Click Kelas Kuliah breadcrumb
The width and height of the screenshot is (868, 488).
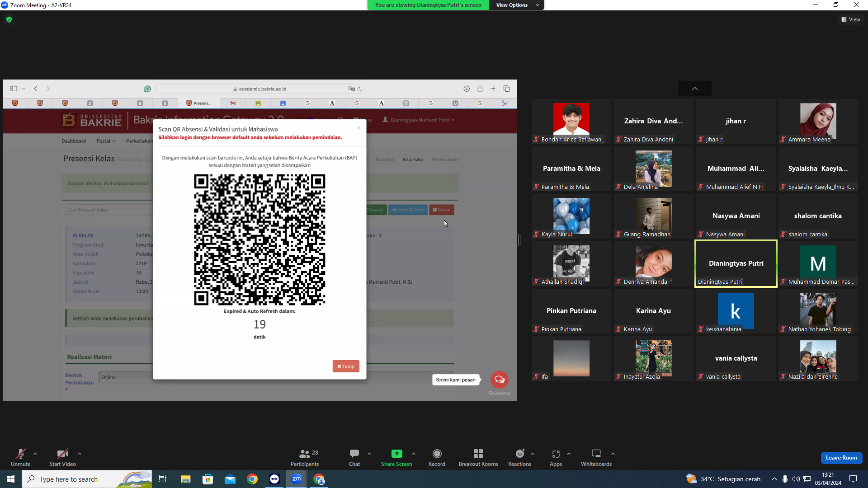coord(414,160)
